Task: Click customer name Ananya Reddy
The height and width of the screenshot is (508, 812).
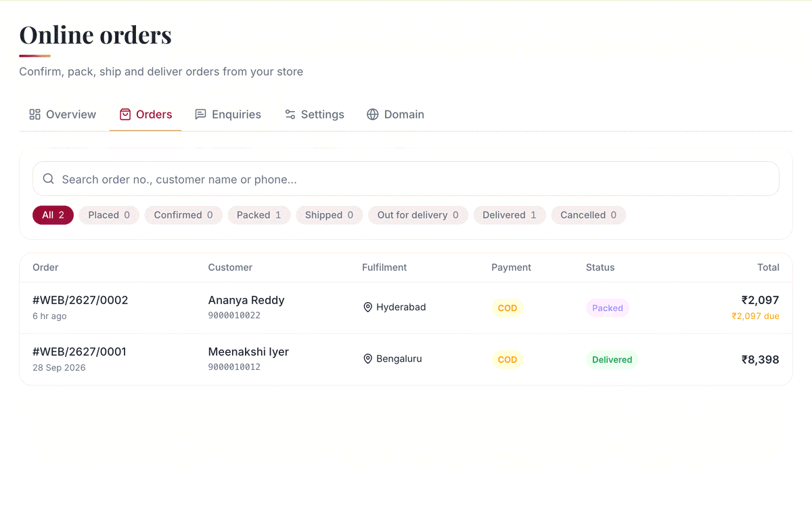Action: [x=246, y=300]
